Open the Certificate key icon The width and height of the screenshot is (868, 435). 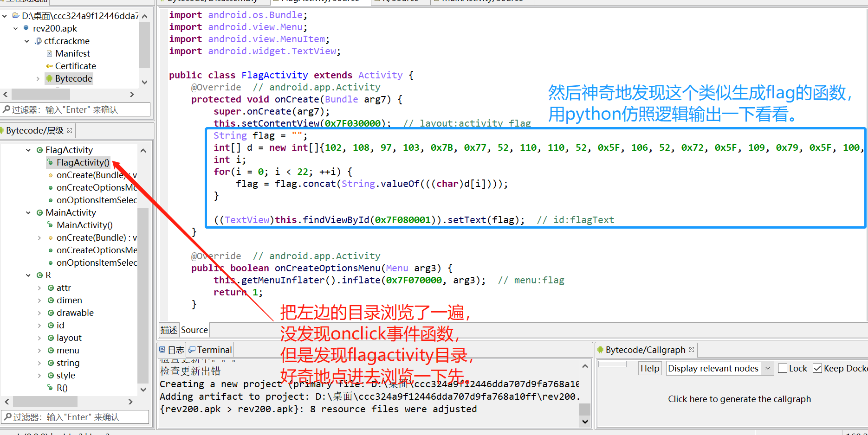(x=49, y=66)
